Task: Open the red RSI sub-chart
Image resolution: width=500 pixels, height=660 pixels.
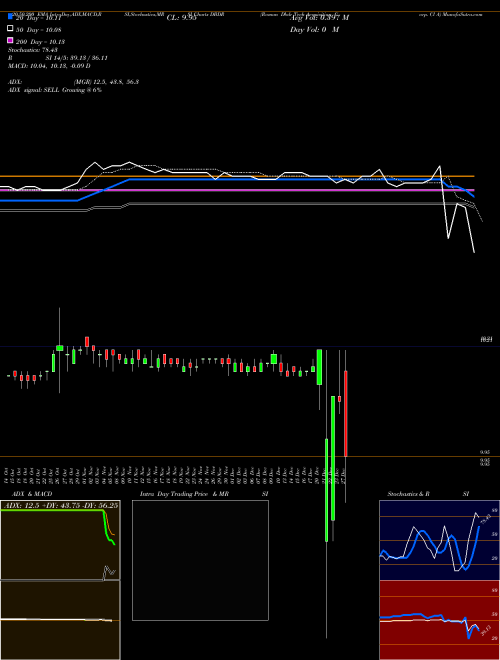Action: tap(439, 620)
